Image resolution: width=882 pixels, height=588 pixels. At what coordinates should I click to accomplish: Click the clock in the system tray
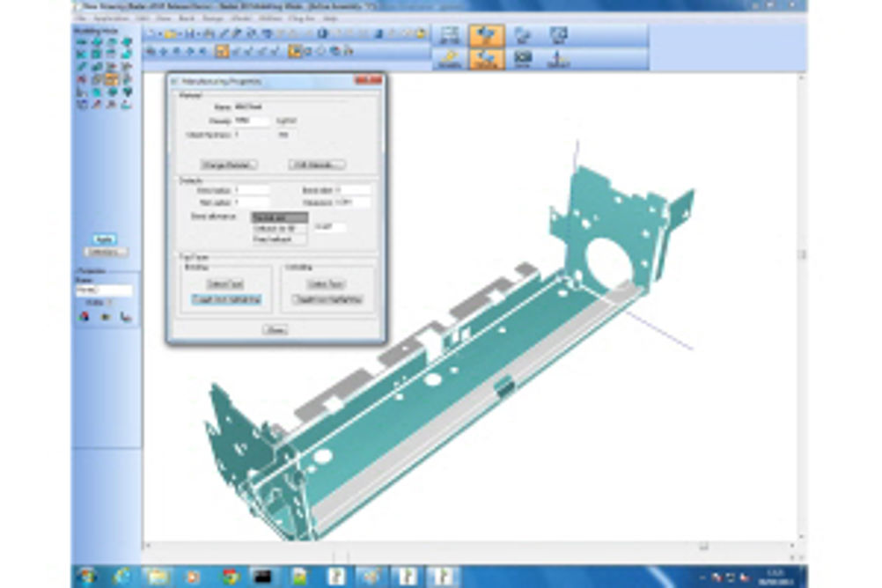[775, 577]
